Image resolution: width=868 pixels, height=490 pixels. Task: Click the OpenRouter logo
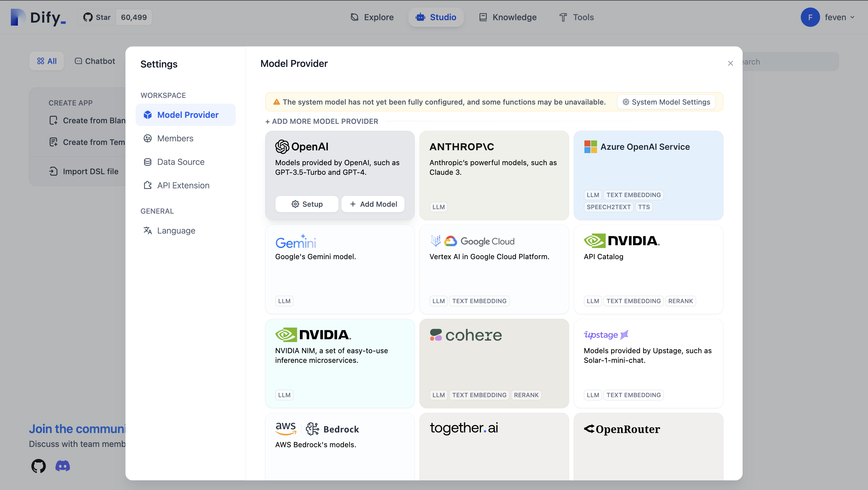622,429
